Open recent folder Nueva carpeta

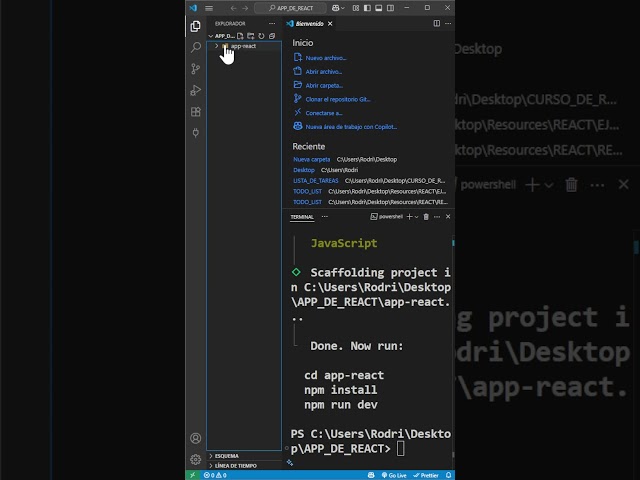(x=311, y=160)
